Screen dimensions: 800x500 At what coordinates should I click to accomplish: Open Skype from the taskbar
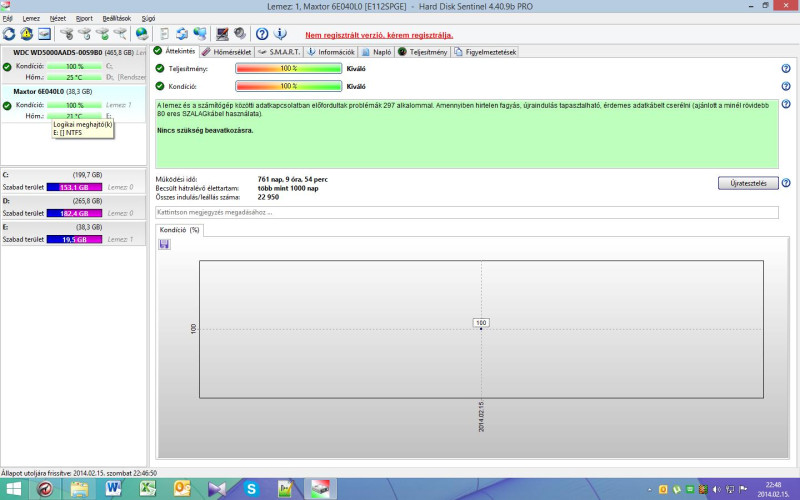[x=251, y=489]
